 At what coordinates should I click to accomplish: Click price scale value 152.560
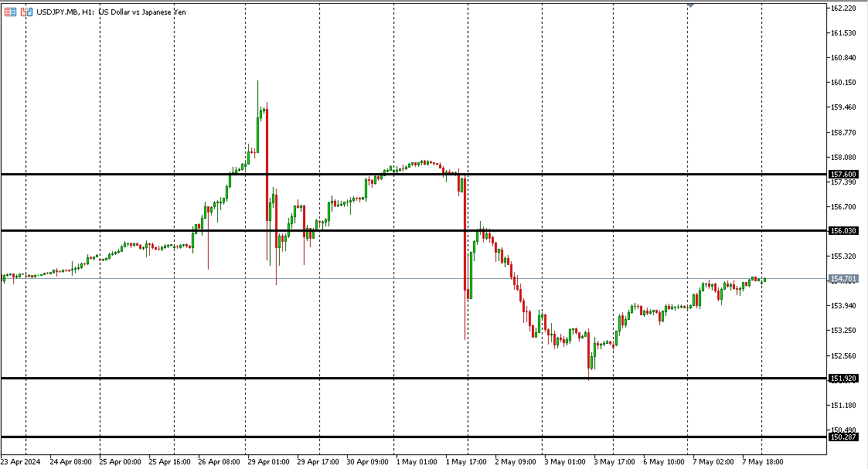pyautogui.click(x=843, y=356)
